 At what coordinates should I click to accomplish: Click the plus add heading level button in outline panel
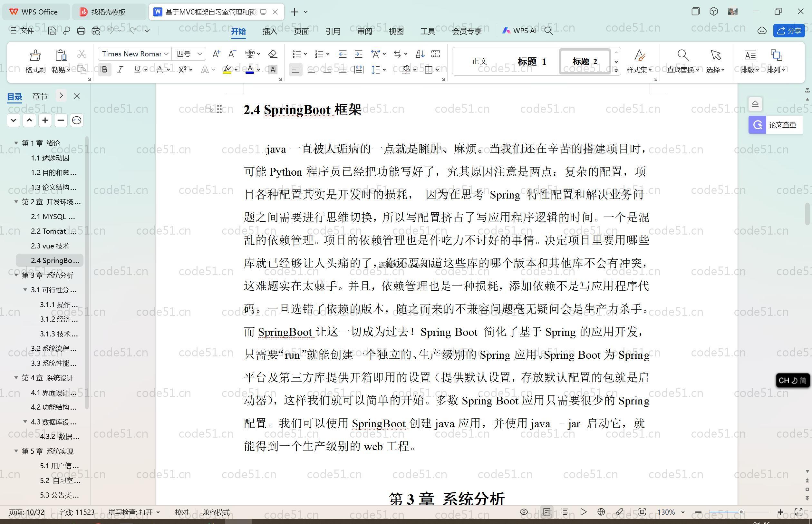pyautogui.click(x=45, y=120)
